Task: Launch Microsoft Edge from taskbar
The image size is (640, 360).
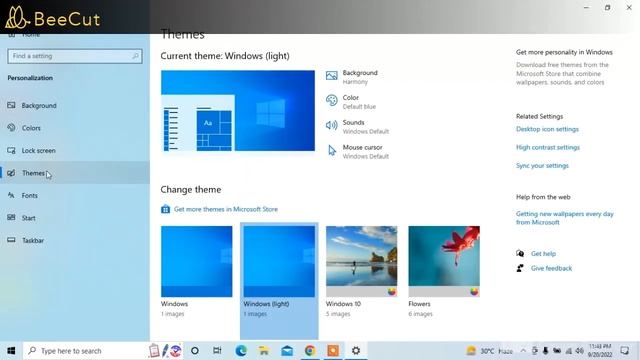Action: (241, 351)
